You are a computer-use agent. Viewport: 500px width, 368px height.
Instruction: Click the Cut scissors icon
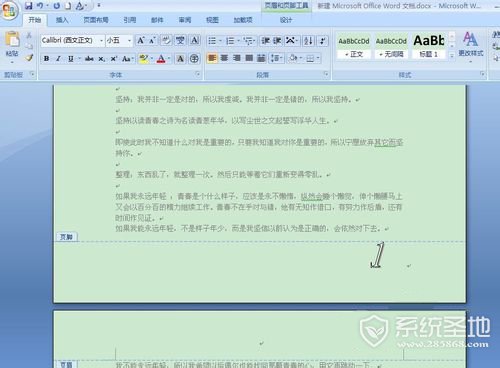(29, 35)
